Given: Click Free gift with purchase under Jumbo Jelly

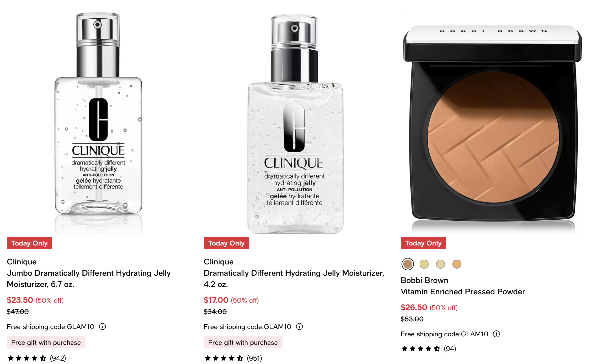Looking at the screenshot, I should pos(46,342).
